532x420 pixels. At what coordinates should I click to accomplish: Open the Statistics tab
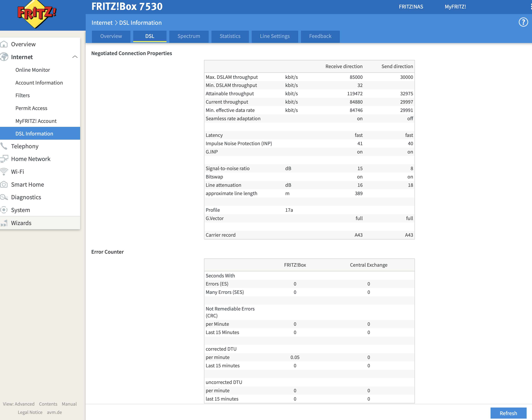tap(230, 36)
